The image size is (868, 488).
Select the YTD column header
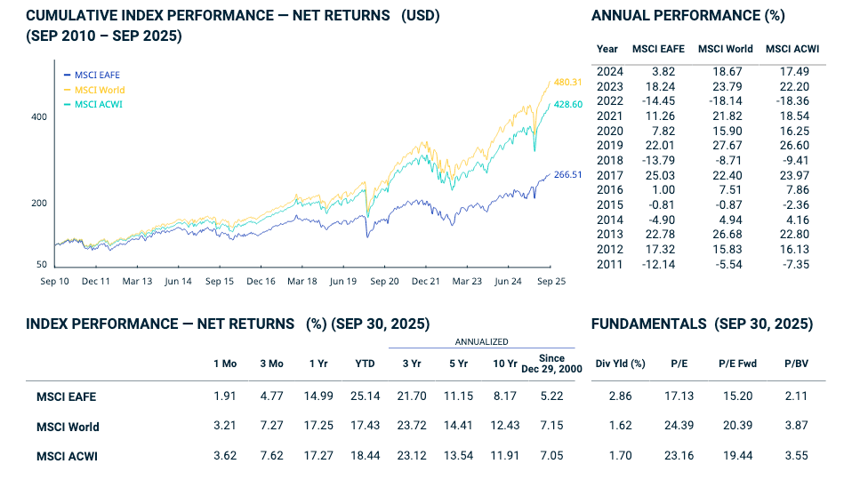pos(365,363)
